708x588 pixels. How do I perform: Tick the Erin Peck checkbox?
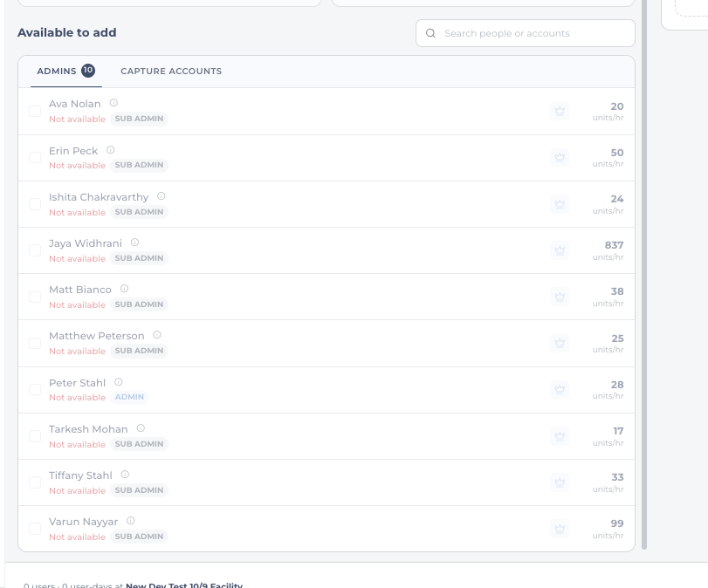coord(35,158)
